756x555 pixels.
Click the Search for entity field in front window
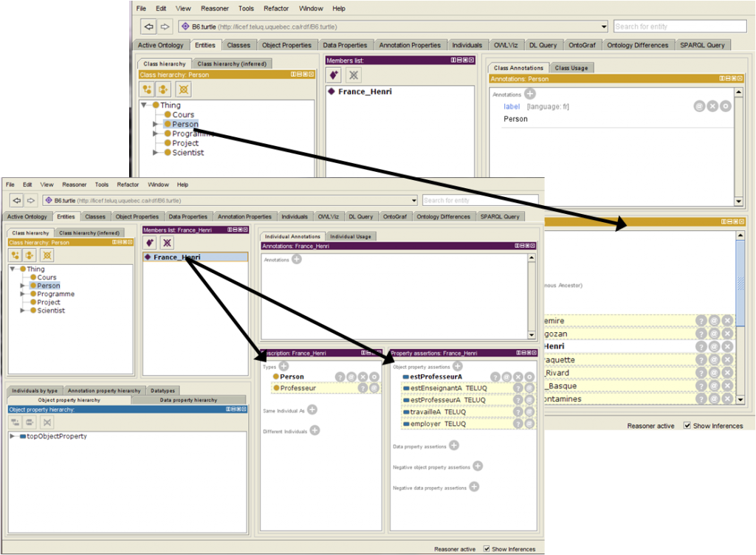(x=479, y=200)
